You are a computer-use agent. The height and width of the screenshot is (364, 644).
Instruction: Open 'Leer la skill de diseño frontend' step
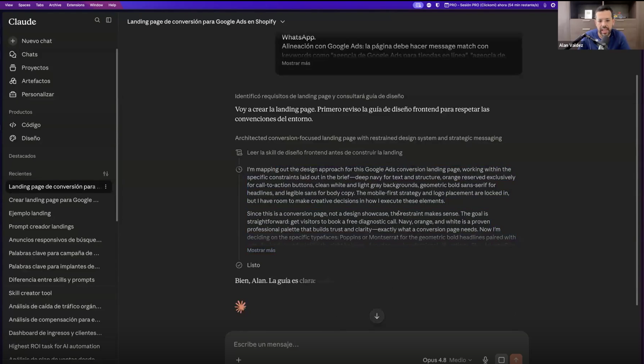[x=325, y=152]
